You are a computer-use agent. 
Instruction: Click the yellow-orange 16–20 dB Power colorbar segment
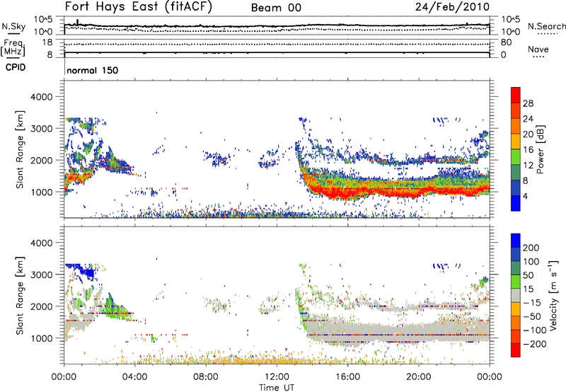pos(516,142)
